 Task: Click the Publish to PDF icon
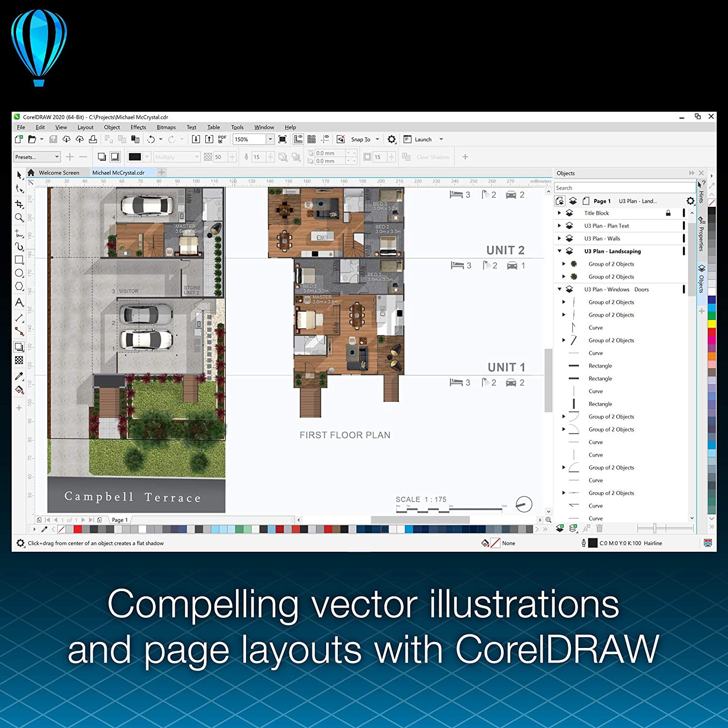pyautogui.click(x=222, y=139)
